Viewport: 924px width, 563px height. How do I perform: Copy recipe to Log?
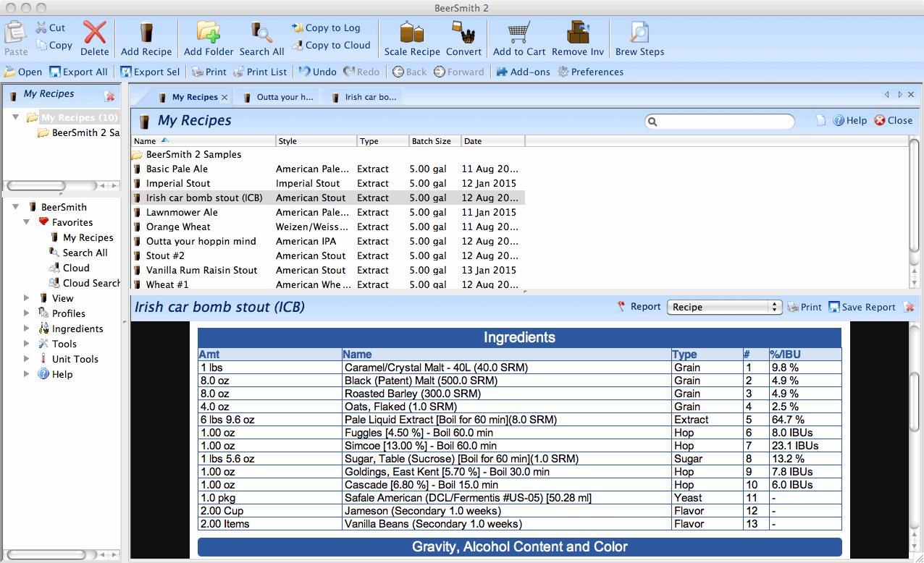326,27
